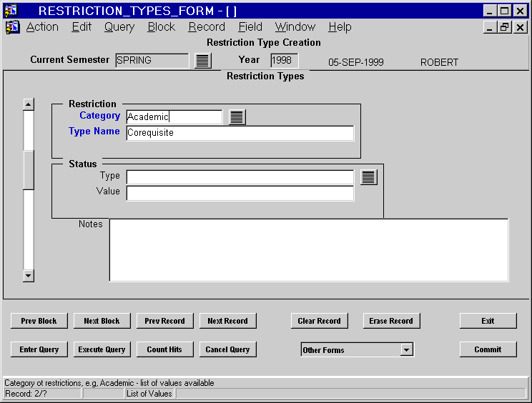532x403 pixels.
Task: Cancel Query button
Action: pos(227,349)
